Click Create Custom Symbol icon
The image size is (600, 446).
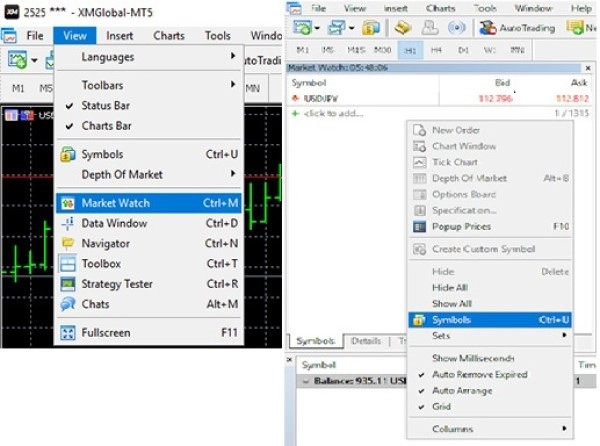tap(419, 249)
